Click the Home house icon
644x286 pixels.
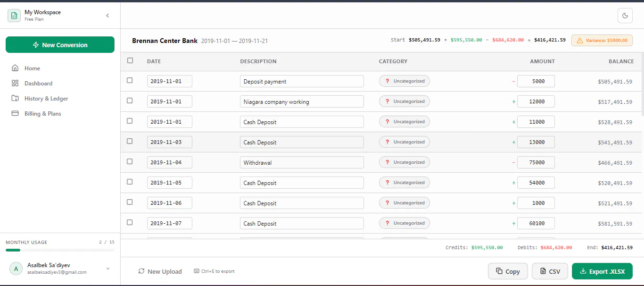pyautogui.click(x=15, y=68)
